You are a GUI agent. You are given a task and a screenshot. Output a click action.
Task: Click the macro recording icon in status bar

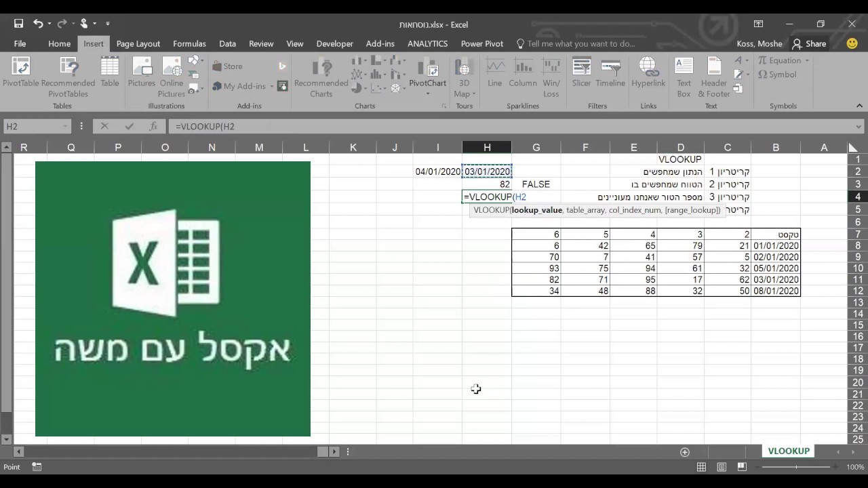click(37, 467)
